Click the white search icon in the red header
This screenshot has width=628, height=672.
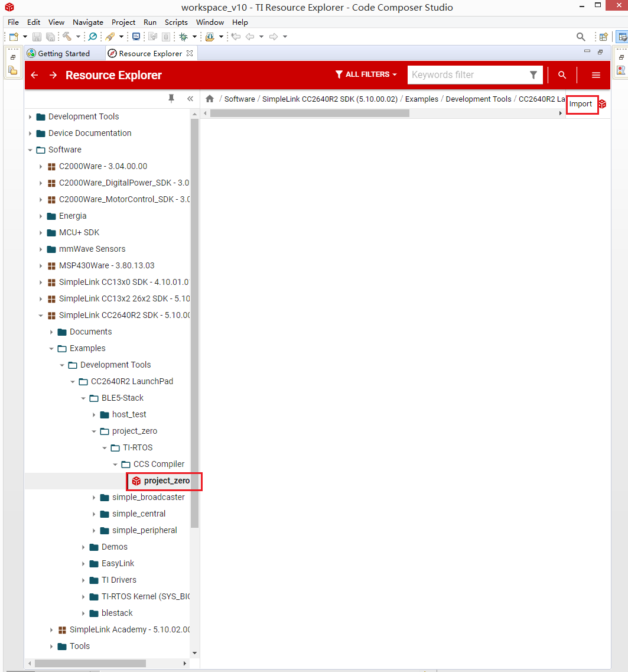click(x=562, y=75)
